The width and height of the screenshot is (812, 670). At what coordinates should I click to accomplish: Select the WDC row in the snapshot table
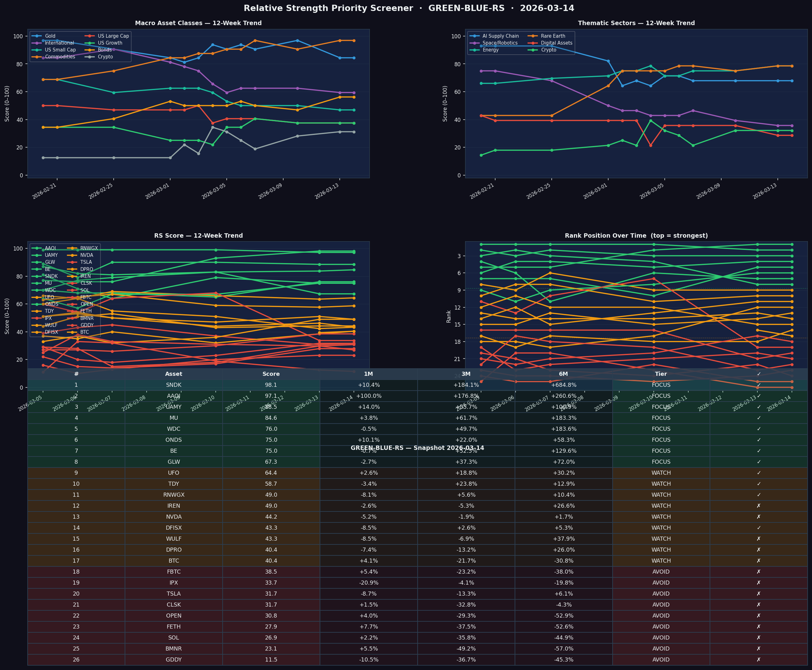pos(174,428)
